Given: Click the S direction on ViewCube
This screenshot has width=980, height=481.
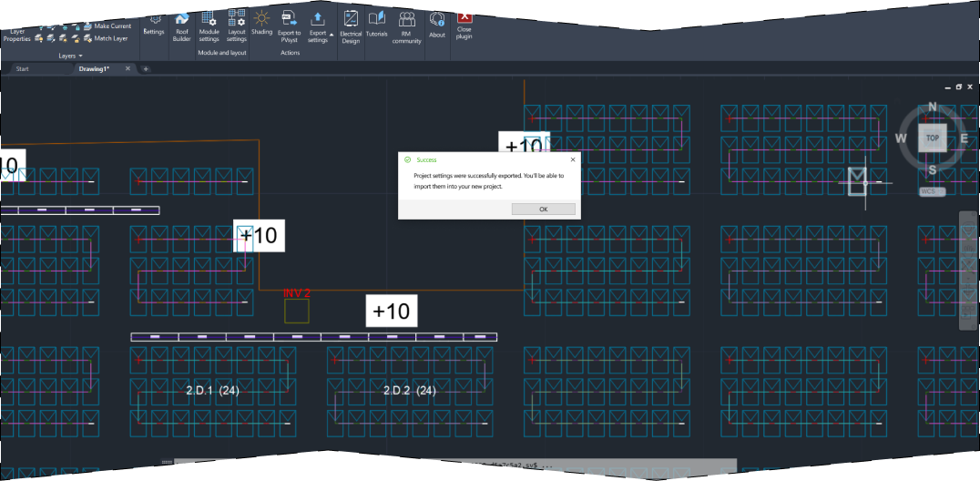Looking at the screenshot, I should tap(933, 169).
